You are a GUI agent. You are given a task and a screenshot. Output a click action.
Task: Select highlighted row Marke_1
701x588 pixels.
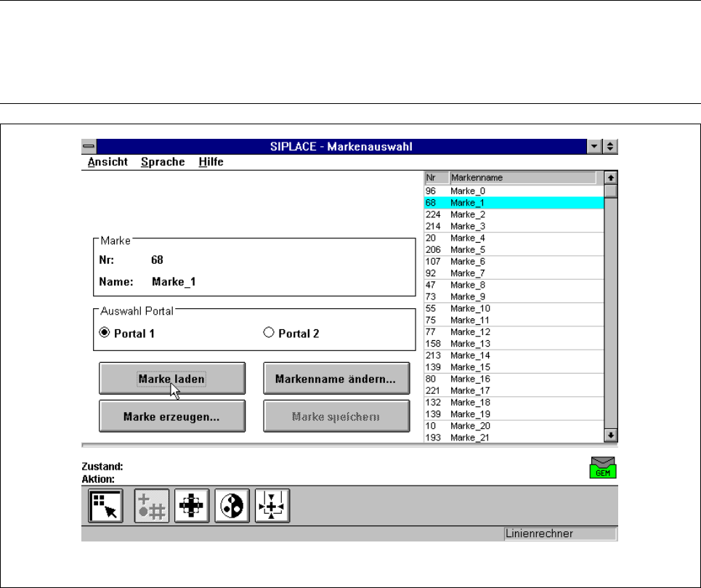(514, 203)
